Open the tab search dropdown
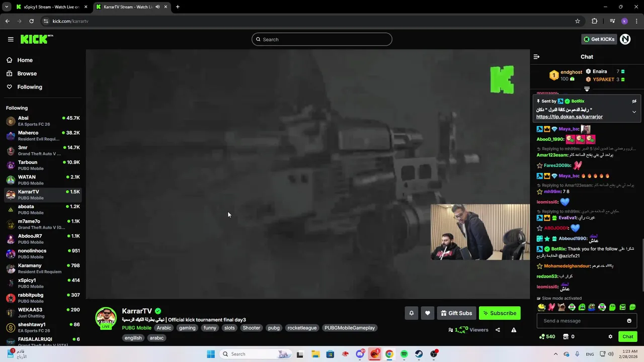Viewport: 644px width, 362px height. coord(6,7)
